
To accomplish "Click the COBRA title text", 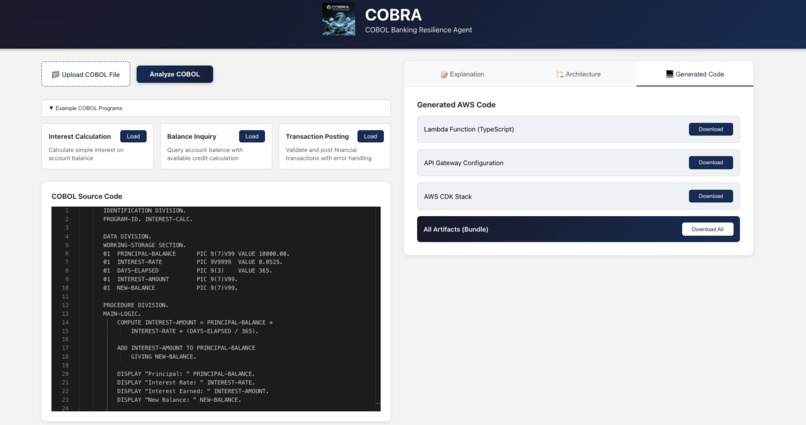I will 393,15.
